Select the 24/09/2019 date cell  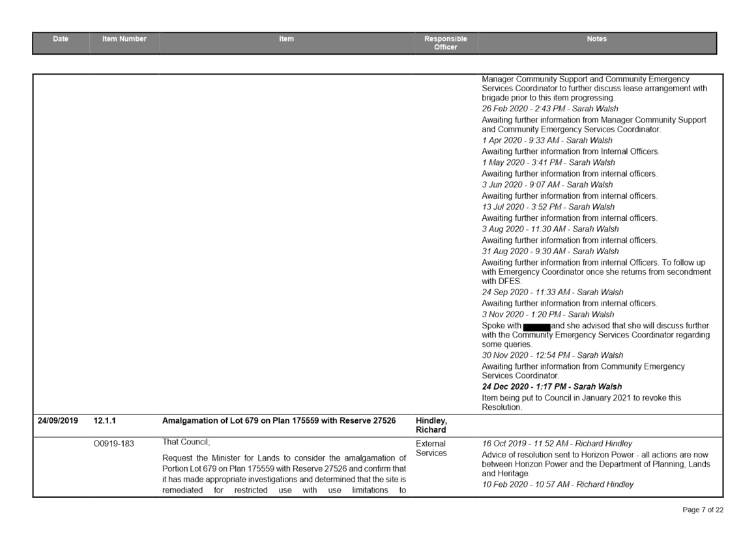(x=58, y=421)
